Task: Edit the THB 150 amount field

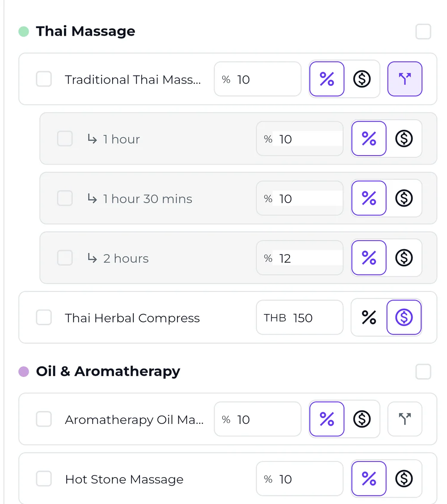Action: click(299, 317)
